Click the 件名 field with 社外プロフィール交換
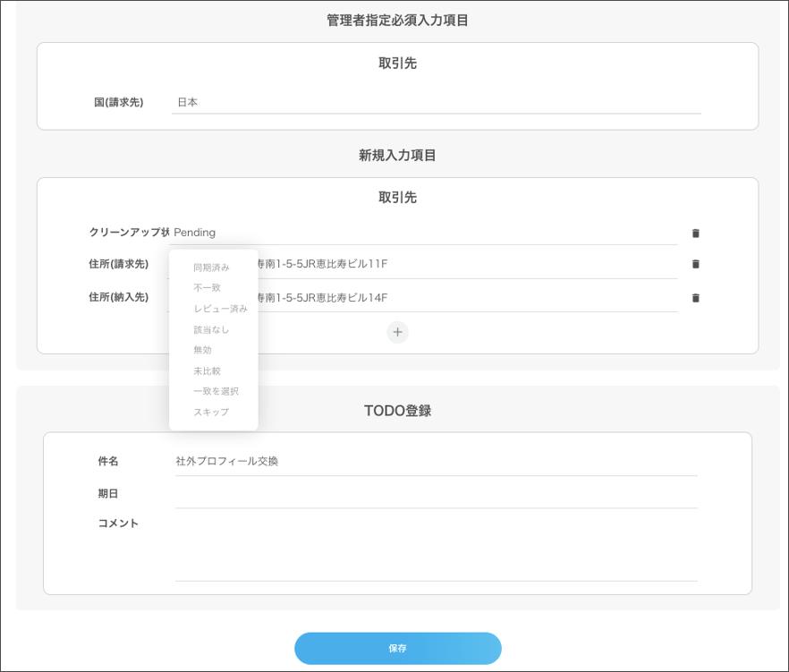The image size is (789, 672). coord(436,462)
